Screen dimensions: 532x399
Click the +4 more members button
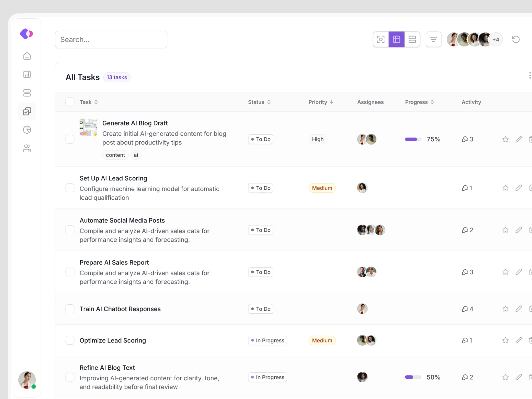tap(496, 40)
